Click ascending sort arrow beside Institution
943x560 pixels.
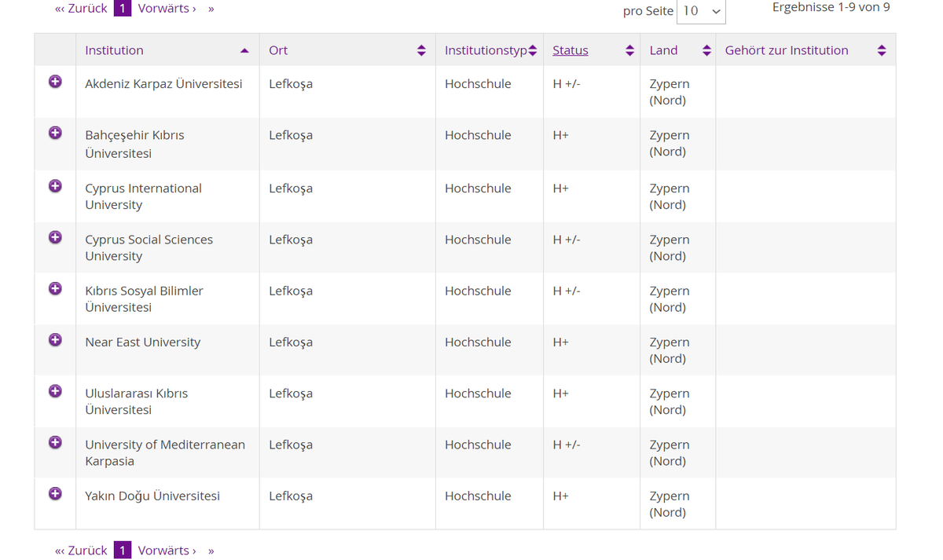[x=244, y=50]
